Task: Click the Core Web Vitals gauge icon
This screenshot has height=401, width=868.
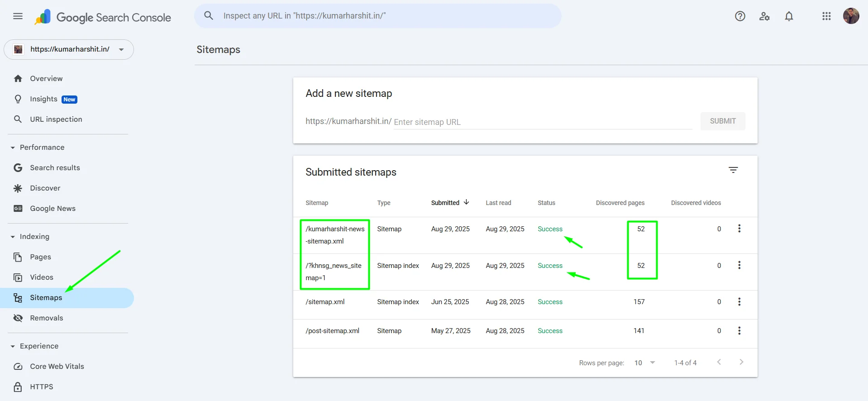Action: (18, 367)
